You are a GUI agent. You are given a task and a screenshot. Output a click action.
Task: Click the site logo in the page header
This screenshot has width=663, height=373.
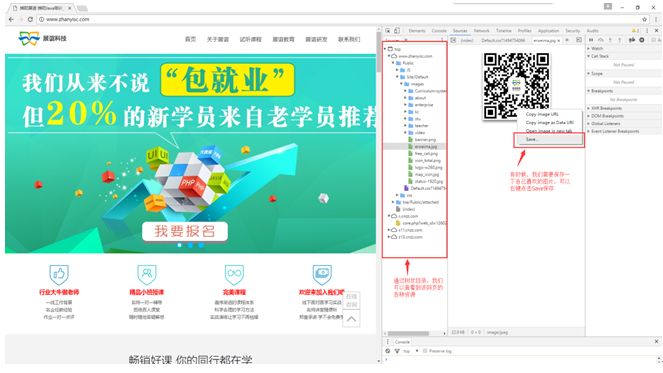click(x=43, y=38)
